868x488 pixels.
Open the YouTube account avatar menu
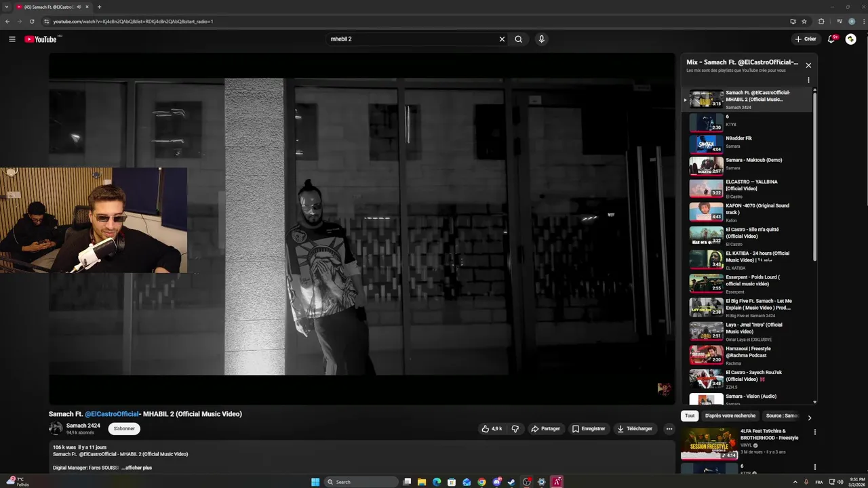(x=851, y=39)
